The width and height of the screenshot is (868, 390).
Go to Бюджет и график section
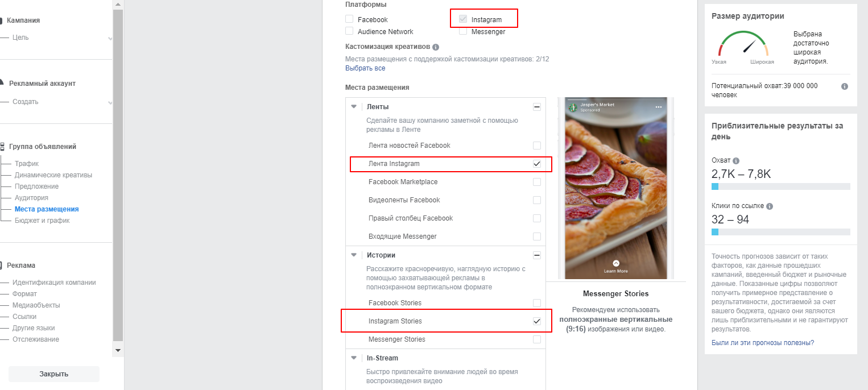pos(42,221)
